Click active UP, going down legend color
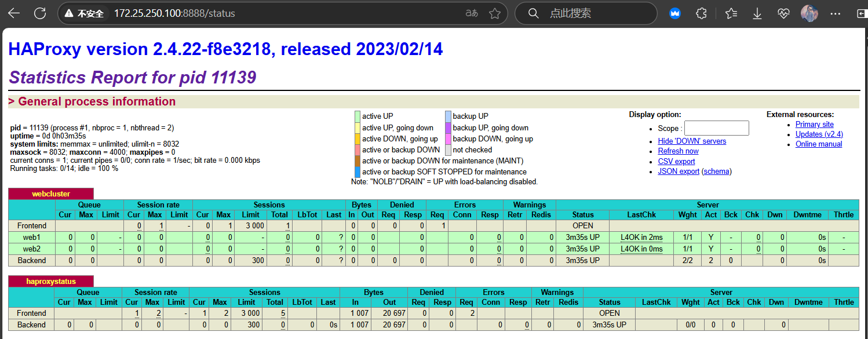Image resolution: width=868 pixels, height=339 pixels. (x=358, y=127)
